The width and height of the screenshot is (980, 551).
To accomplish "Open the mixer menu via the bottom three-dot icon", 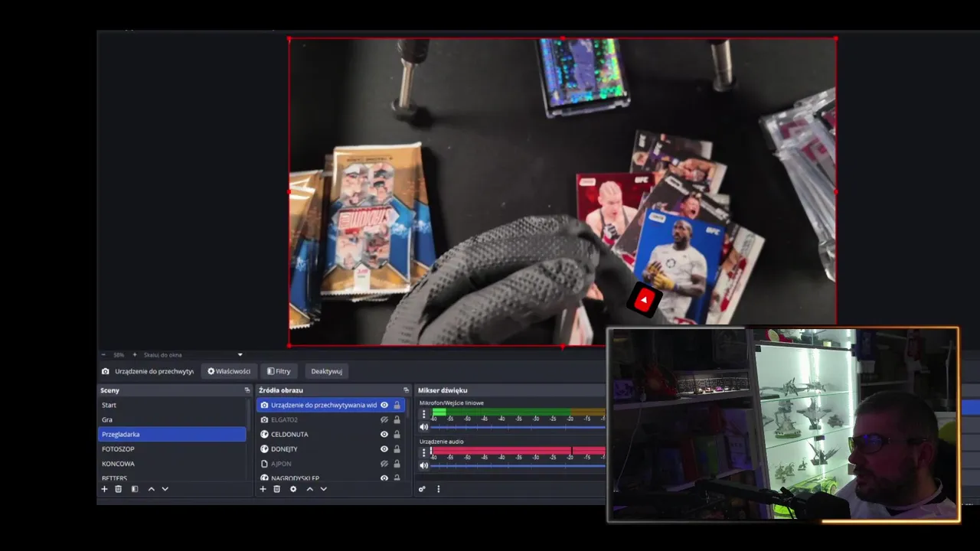I will coord(438,489).
